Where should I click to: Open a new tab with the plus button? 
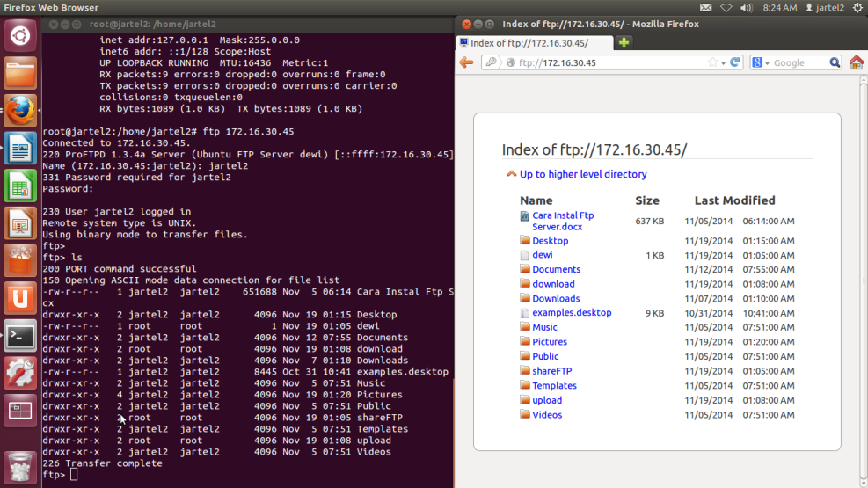click(x=624, y=42)
